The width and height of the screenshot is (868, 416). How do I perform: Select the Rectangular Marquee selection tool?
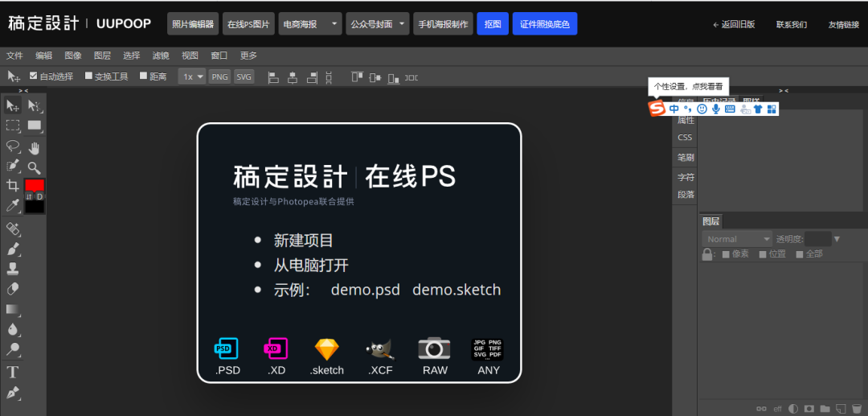point(13,126)
